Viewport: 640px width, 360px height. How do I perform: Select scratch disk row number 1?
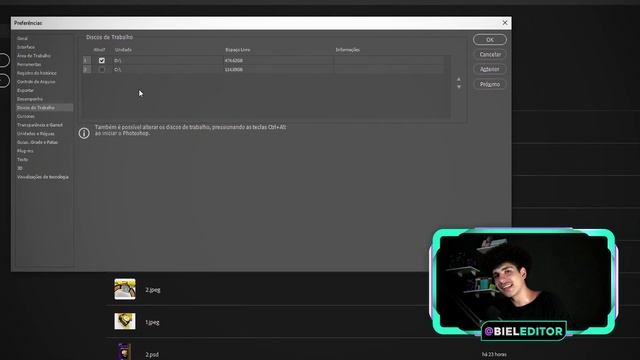click(x=264, y=60)
